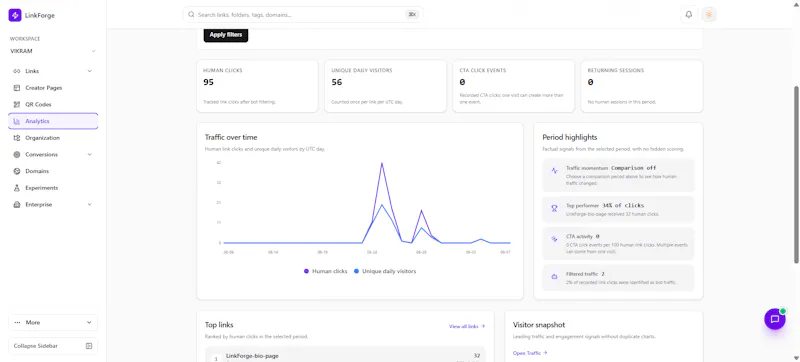
Task: Open Organization section
Action: click(53, 138)
